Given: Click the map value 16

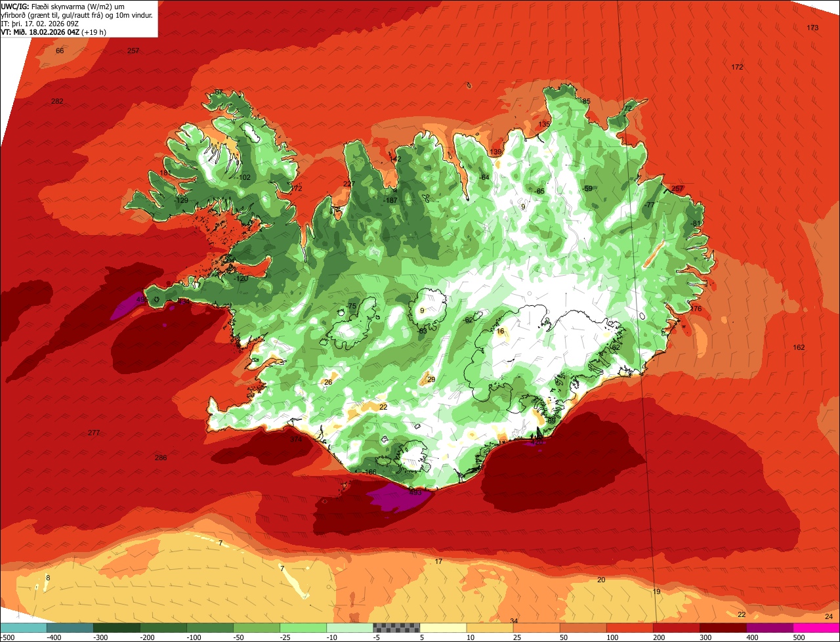Looking at the screenshot, I should (x=500, y=332).
